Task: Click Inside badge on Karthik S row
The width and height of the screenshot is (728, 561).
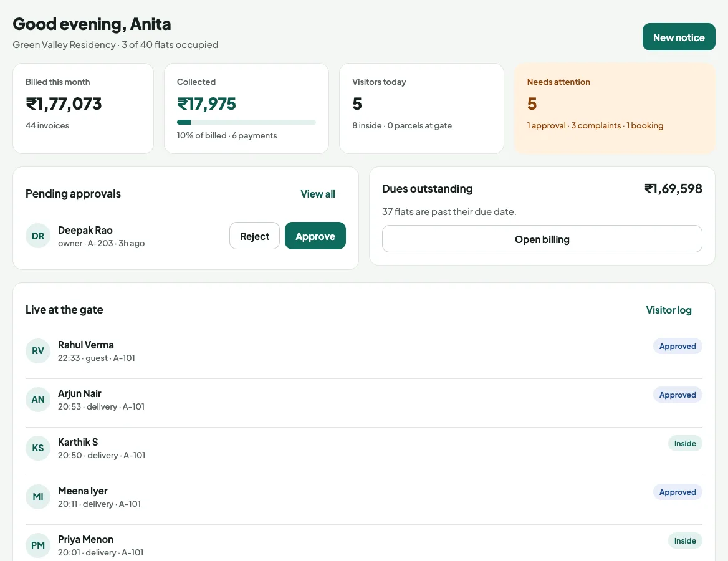Action: [x=685, y=444]
